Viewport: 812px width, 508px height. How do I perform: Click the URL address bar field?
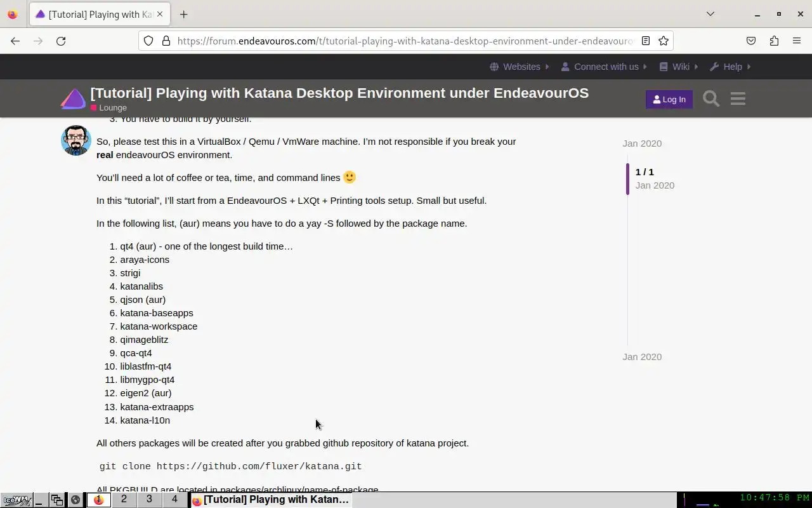click(405, 41)
